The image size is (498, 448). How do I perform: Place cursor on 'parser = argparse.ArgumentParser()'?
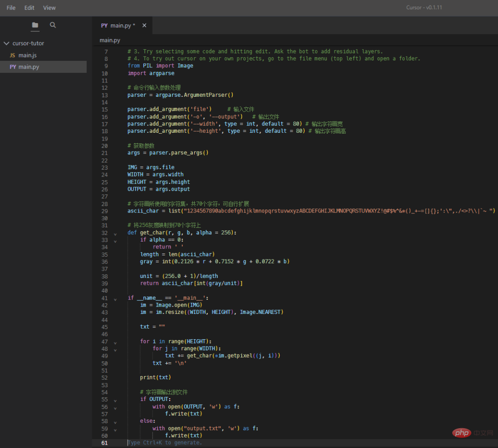[180, 95]
